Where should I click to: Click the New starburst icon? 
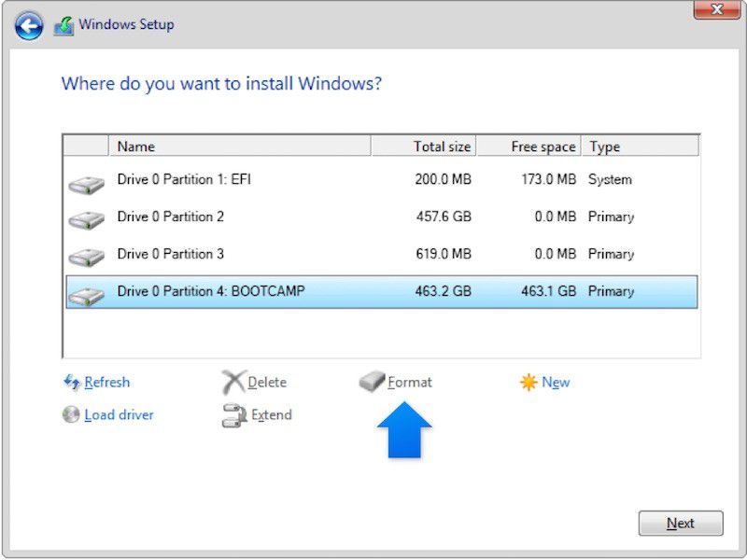(528, 382)
